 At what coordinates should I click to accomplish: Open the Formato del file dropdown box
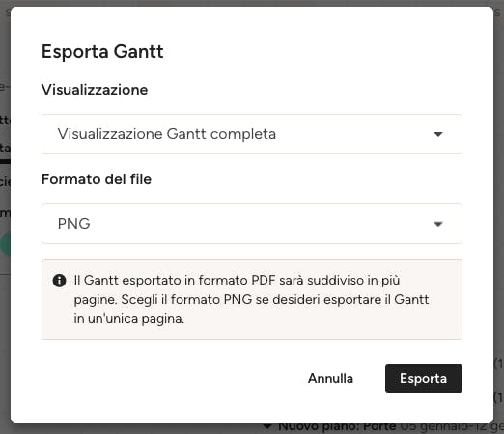[252, 224]
